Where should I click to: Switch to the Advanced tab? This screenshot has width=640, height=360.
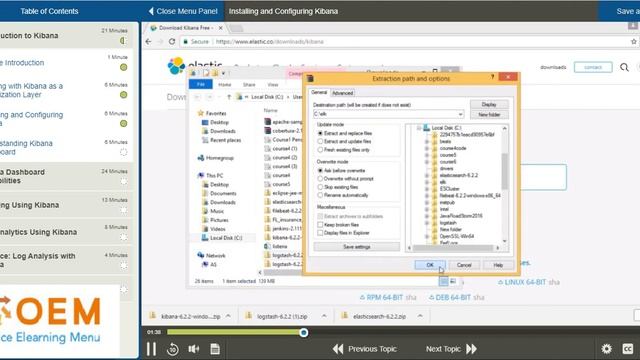tap(342, 93)
